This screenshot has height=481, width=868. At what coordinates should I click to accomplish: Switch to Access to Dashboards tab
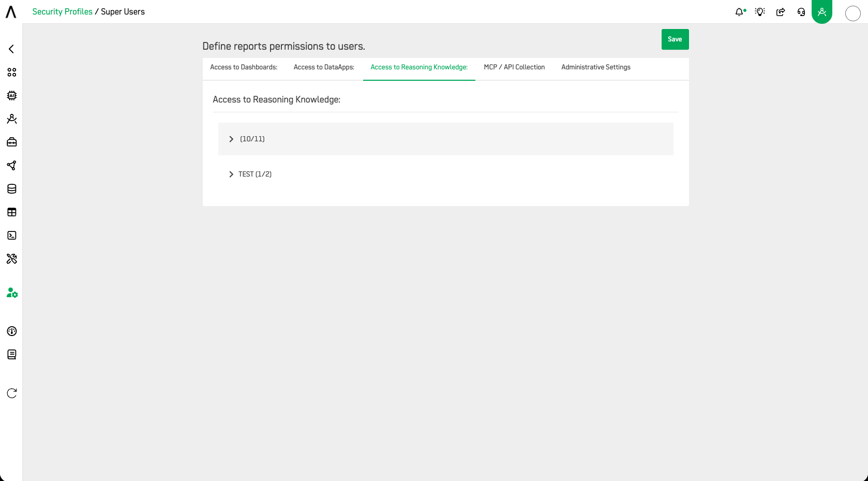pos(244,67)
